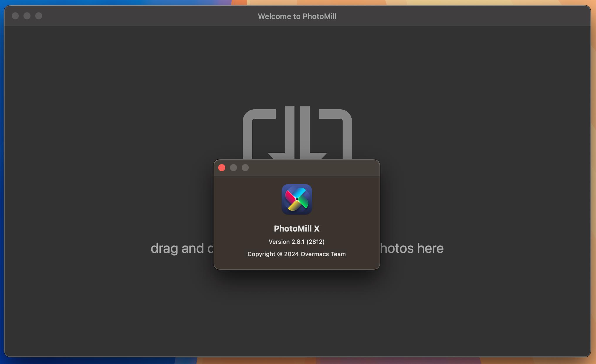Click the Welcome window's minimize button

[27, 16]
